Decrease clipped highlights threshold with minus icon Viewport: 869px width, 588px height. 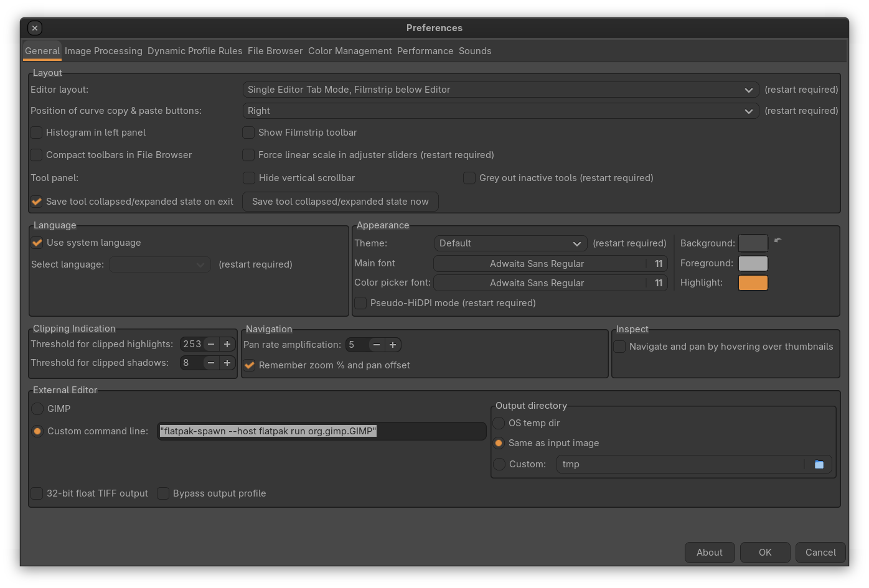click(x=211, y=344)
